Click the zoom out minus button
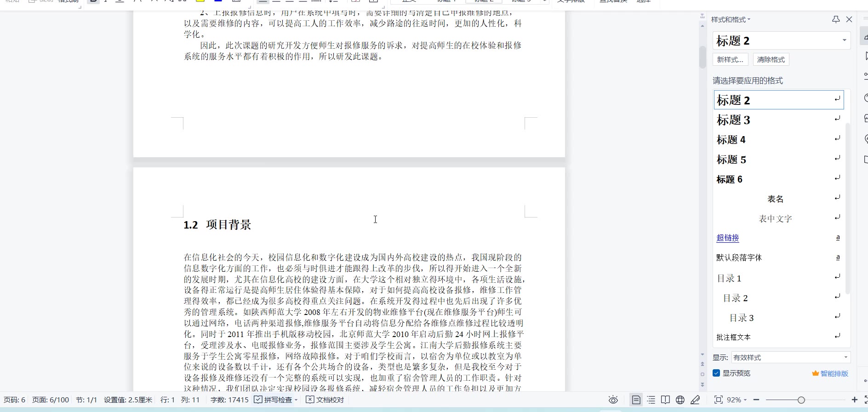Screen dimensions: 868x412 coord(756,400)
